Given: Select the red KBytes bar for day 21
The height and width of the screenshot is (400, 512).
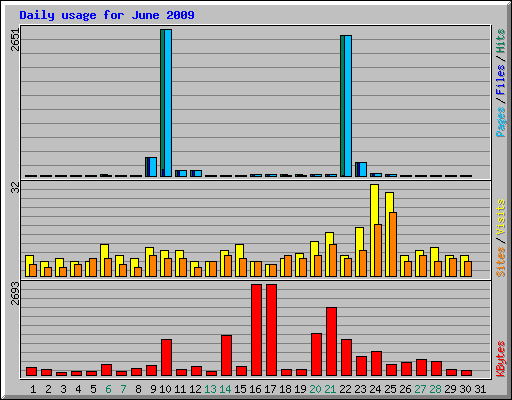Looking at the screenshot, I should (331, 342).
